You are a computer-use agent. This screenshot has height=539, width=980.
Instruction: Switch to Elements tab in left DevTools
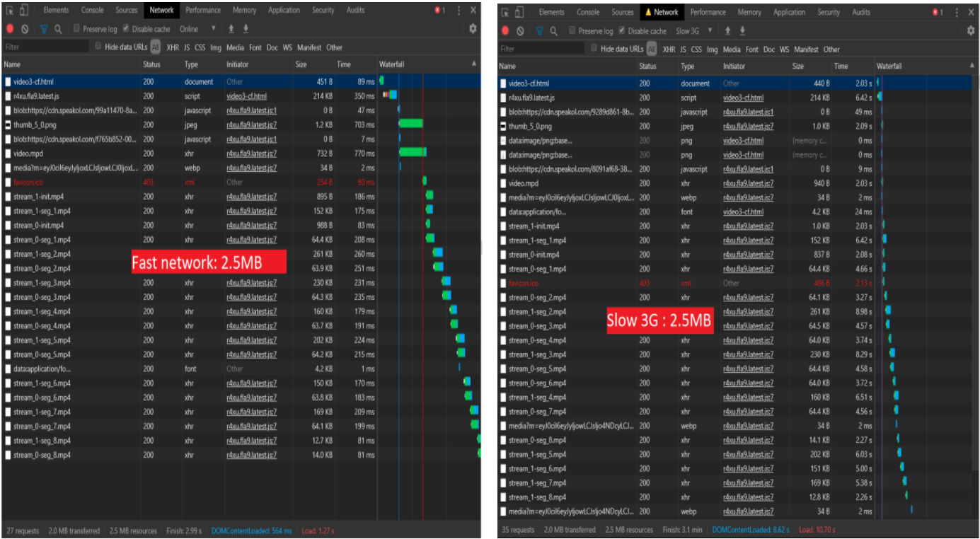pyautogui.click(x=56, y=11)
